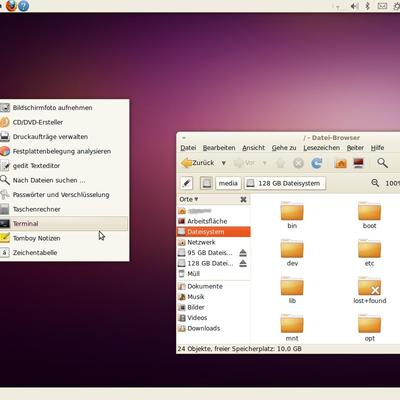Launch Festplattenbelegung analysieren

pos(64,151)
